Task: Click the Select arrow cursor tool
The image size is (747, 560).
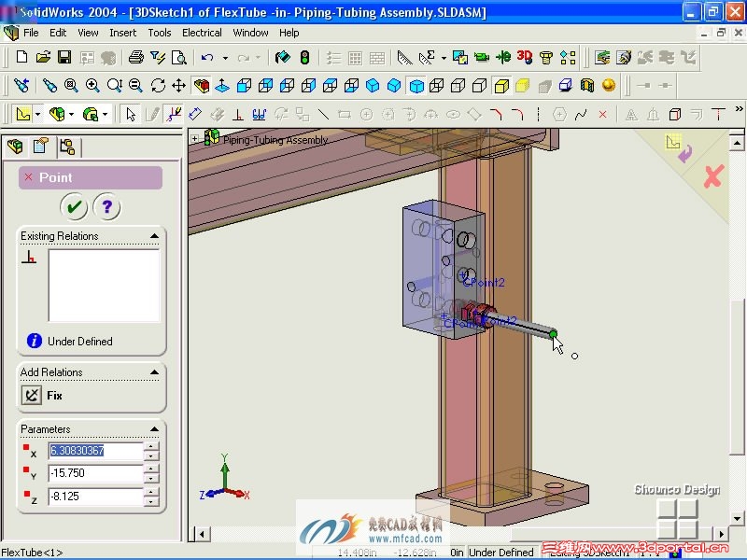Action: (131, 114)
